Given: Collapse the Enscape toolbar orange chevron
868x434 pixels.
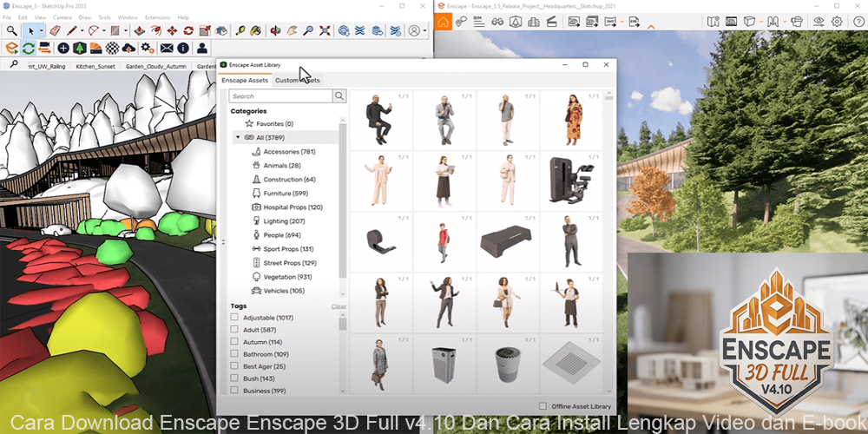Looking at the screenshot, I should point(651,27).
